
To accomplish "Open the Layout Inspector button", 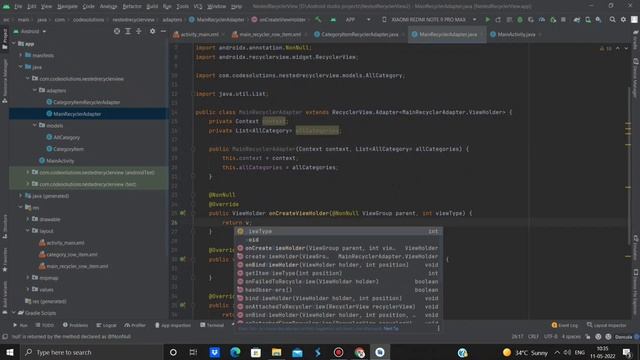I will (x=606, y=325).
